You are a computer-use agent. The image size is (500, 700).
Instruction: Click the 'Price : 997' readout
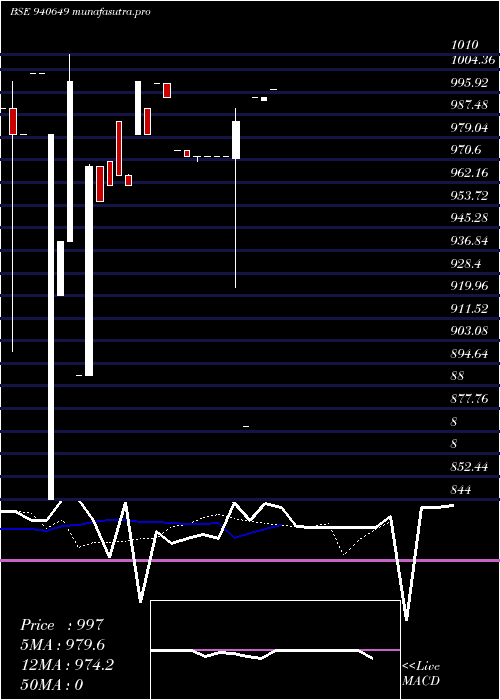click(62, 625)
